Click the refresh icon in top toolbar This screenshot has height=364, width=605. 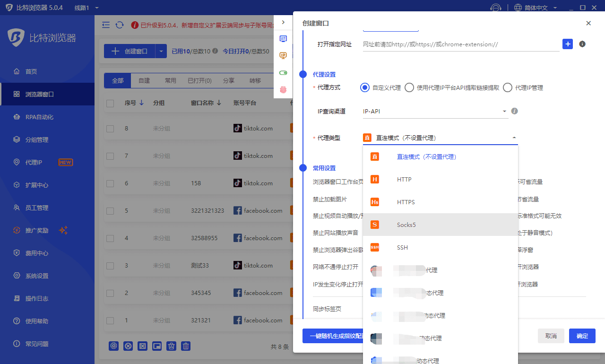(120, 25)
